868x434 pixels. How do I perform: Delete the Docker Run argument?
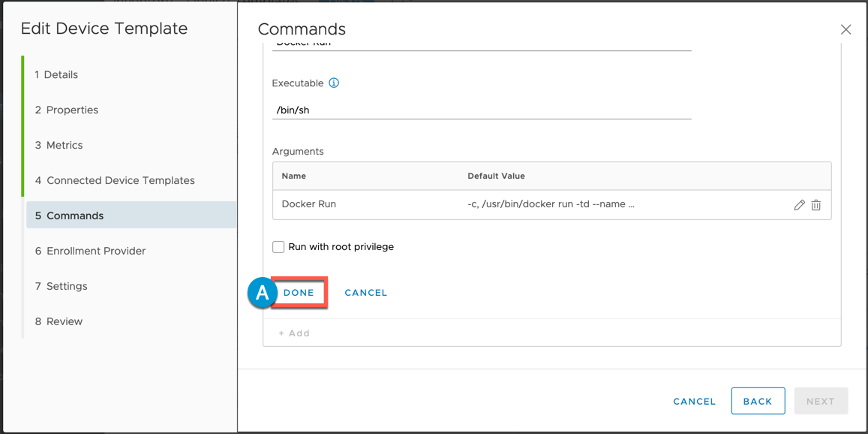coord(815,205)
